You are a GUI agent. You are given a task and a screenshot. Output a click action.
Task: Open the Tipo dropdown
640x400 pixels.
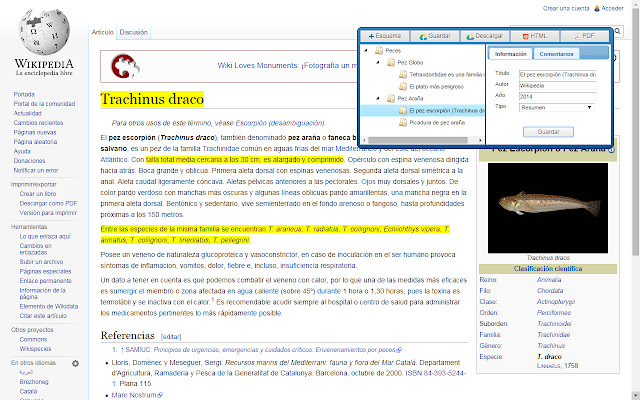coord(556,106)
